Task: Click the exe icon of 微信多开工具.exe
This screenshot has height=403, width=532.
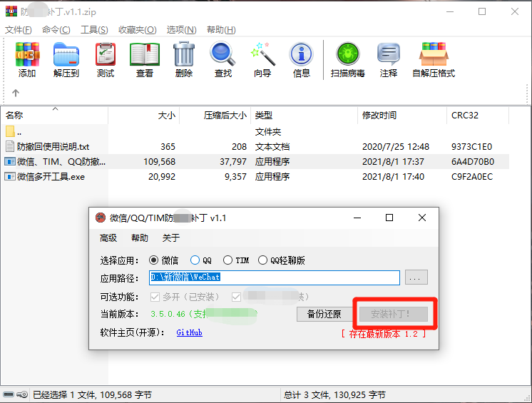Action: [x=10, y=176]
